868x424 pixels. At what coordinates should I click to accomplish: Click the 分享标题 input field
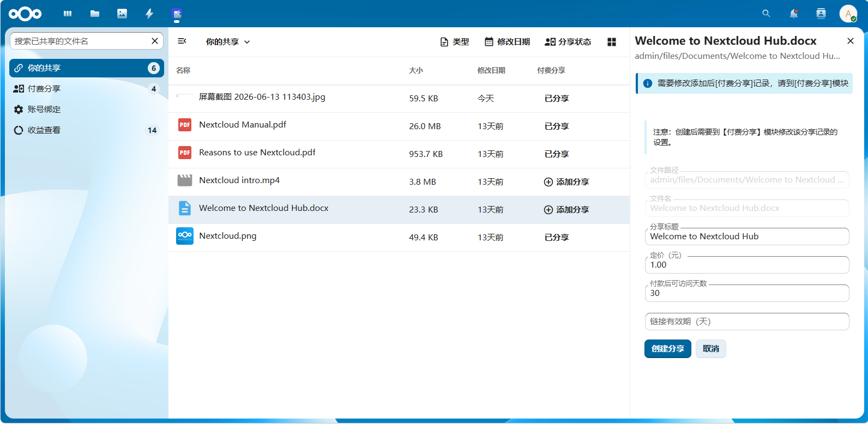tap(747, 237)
